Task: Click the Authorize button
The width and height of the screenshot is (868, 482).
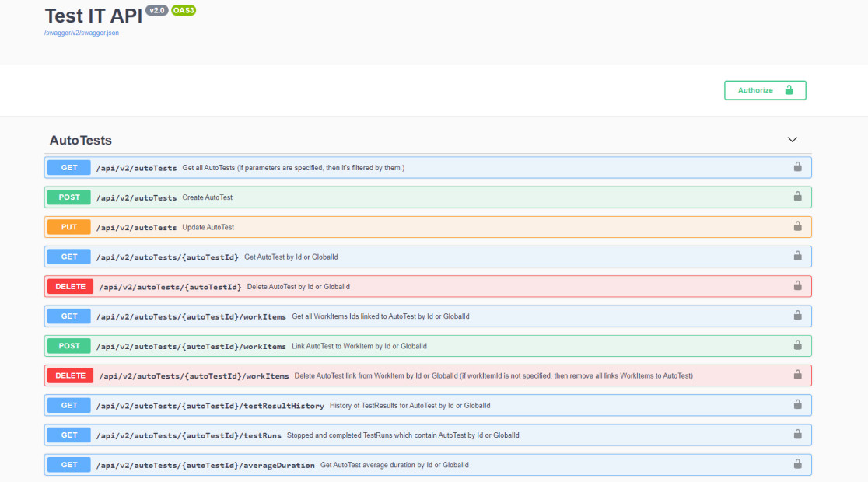Action: [765, 90]
